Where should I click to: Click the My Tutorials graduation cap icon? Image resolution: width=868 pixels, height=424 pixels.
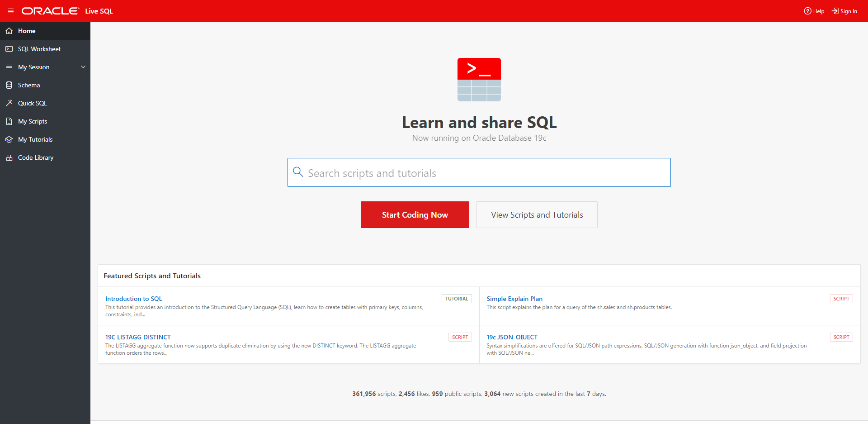click(9, 139)
